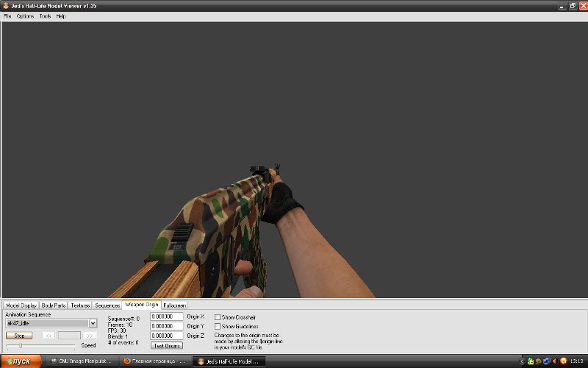
Task: Click the Test Origins button
Action: click(167, 345)
